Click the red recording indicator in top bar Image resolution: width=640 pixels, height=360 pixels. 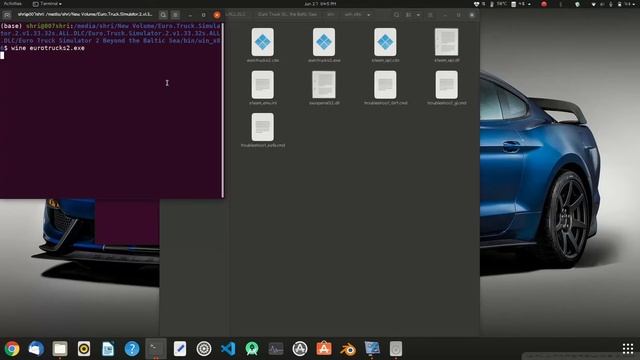tap(544, 4)
